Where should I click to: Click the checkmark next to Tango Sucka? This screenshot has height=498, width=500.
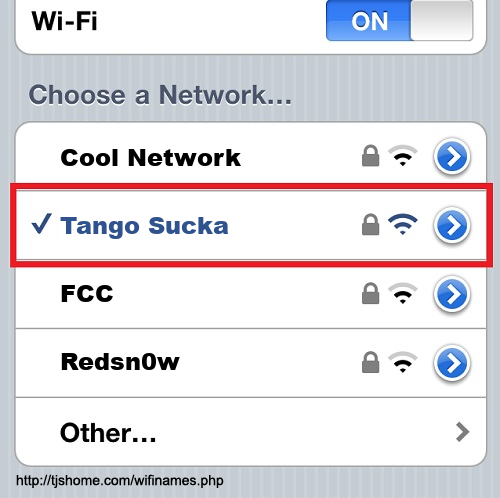(x=41, y=224)
